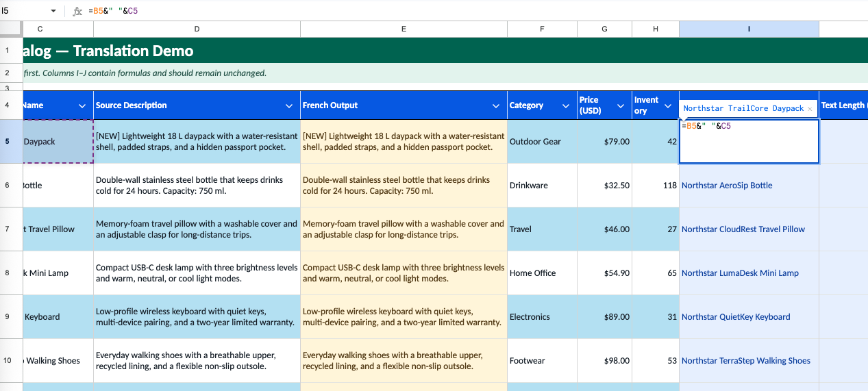Screen dimensions: 868x391
Task: Select column E header
Action: 404,29
